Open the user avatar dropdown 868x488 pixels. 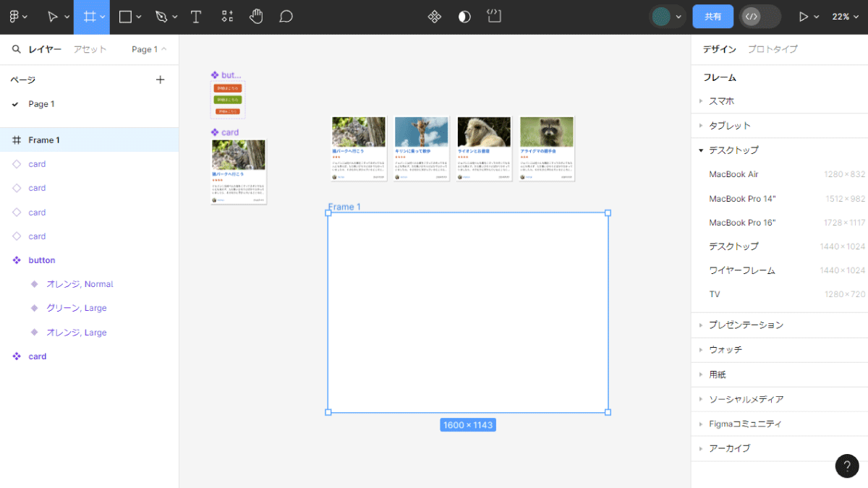click(666, 17)
